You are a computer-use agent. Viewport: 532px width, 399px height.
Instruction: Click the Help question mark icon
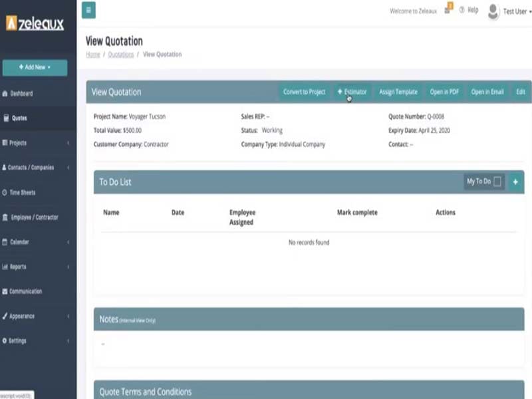coord(462,10)
